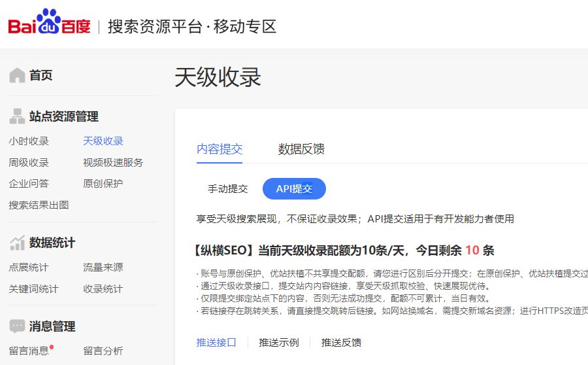The image size is (588, 365).
Task: Click the 站点资源管理 section icon
Action: point(17,116)
